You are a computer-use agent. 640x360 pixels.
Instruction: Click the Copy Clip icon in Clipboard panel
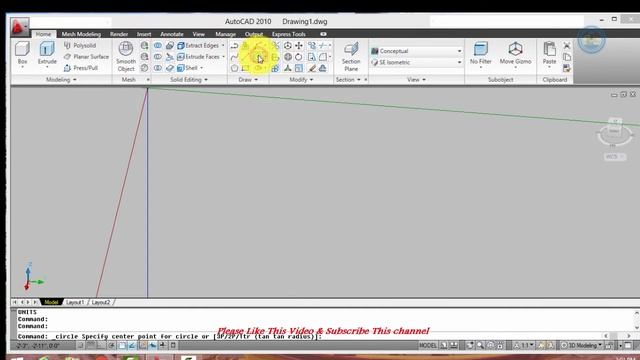coord(567,57)
